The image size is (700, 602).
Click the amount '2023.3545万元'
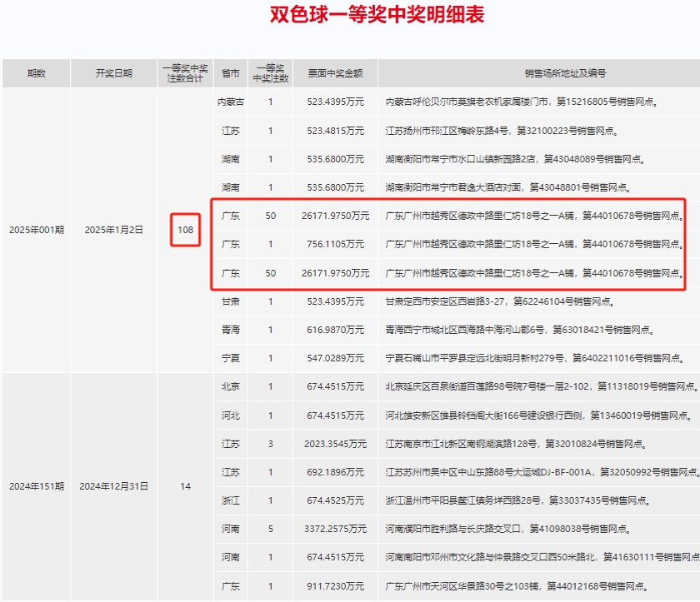pos(335,444)
